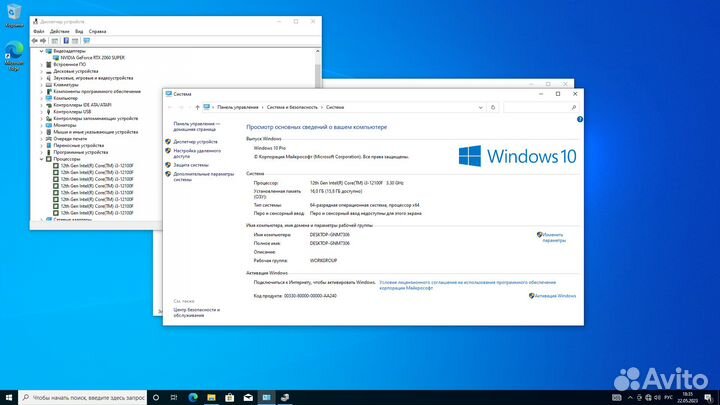Click the blue help icon in System window
This screenshot has height=405, width=720.
(x=580, y=119)
